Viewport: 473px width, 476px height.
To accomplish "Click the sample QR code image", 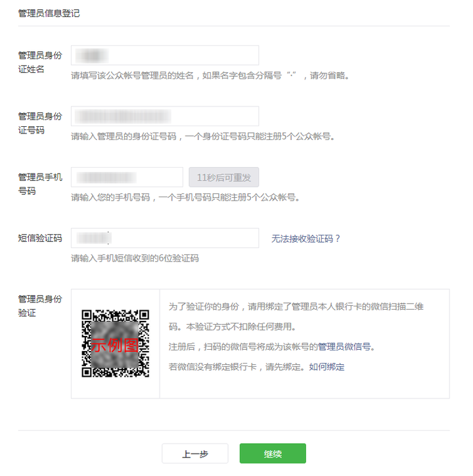I will coord(115,343).
